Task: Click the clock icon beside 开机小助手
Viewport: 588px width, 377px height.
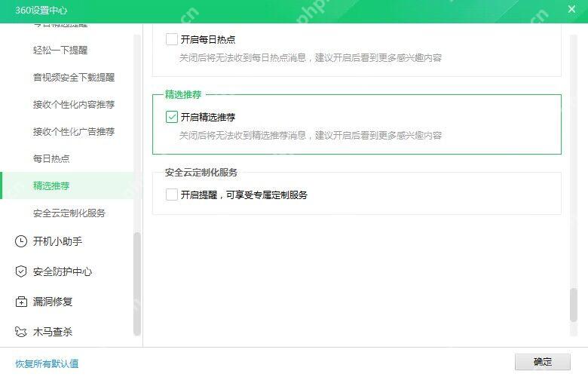Action: [21, 241]
